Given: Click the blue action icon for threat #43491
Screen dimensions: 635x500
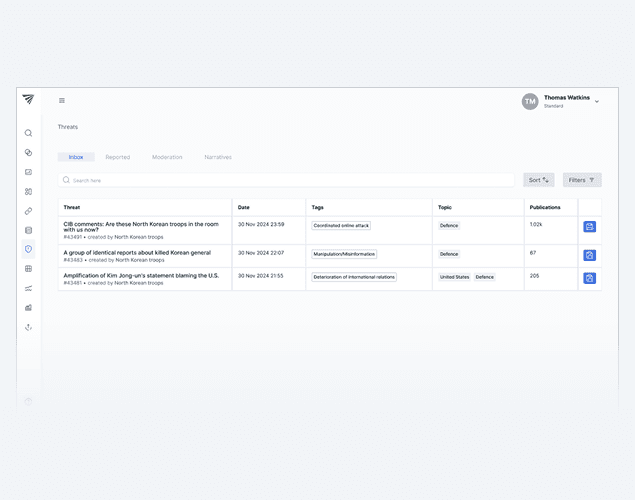Looking at the screenshot, I should click(x=589, y=227).
